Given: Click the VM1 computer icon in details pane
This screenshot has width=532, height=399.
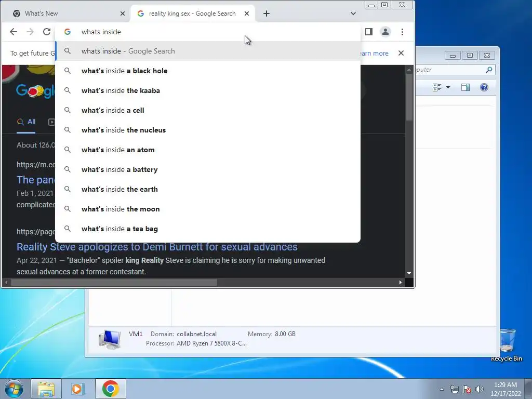Looking at the screenshot, I should [x=110, y=340].
